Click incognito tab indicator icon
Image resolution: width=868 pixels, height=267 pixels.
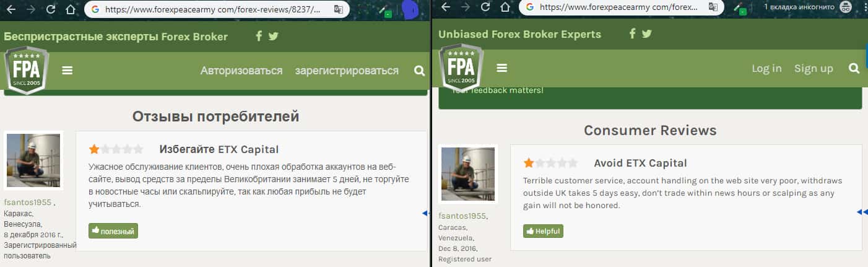tap(846, 7)
